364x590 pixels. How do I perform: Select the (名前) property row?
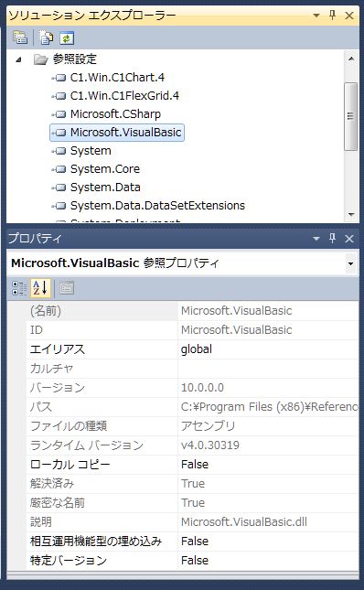193,311
